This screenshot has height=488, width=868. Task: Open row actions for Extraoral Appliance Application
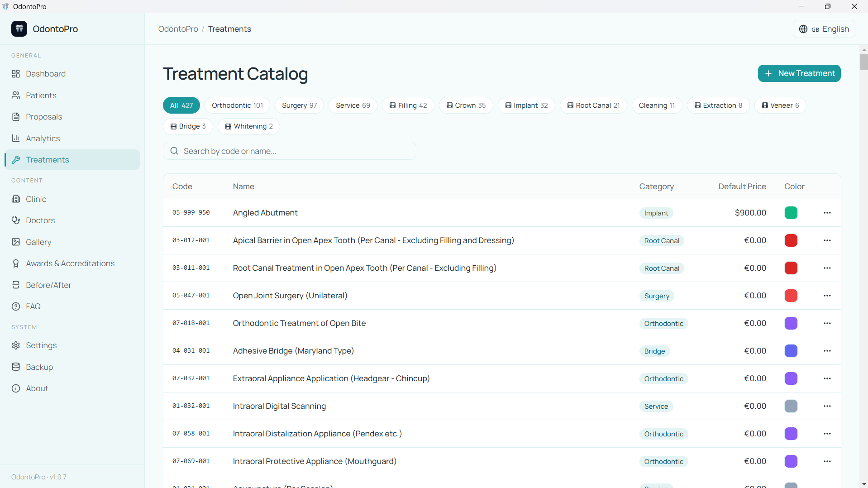(x=827, y=378)
